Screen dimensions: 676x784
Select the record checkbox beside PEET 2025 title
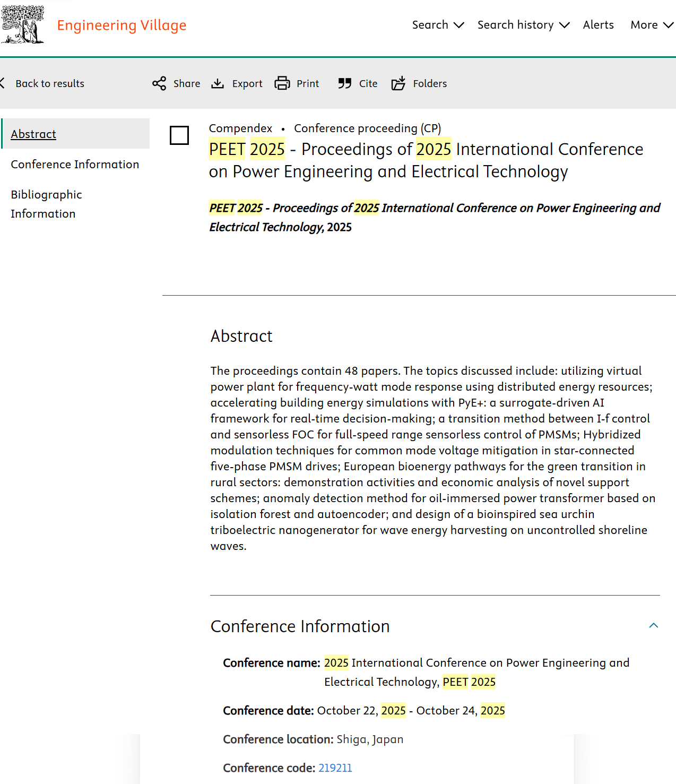click(x=179, y=135)
